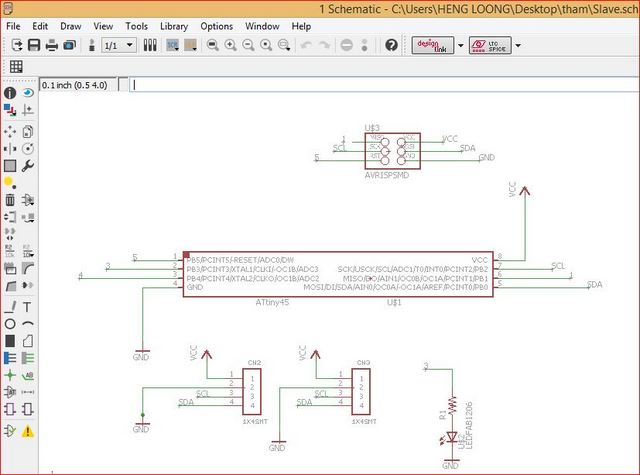This screenshot has width=640, height=475.
Task: Open the File menu
Action: click(13, 26)
